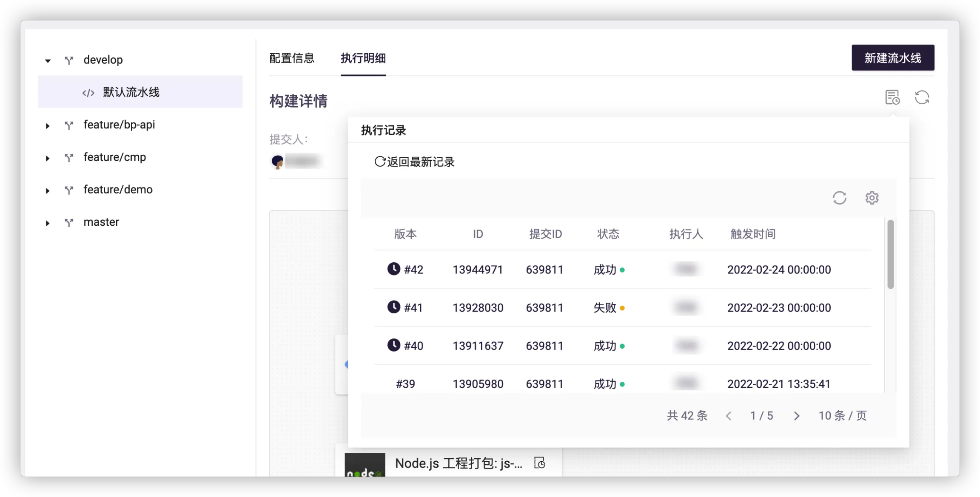Expand the feature/bp-api branch

(48, 126)
